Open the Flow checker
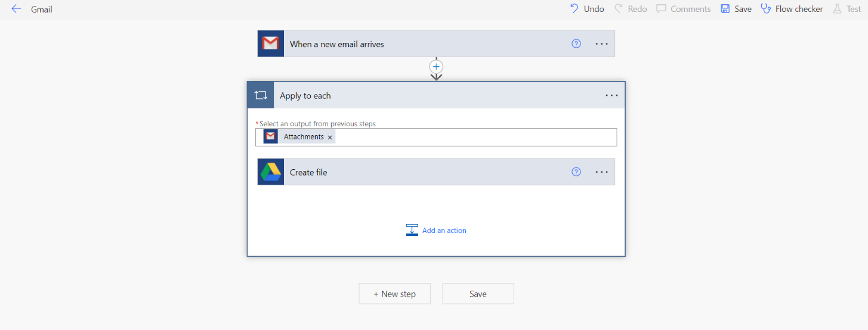 point(792,9)
